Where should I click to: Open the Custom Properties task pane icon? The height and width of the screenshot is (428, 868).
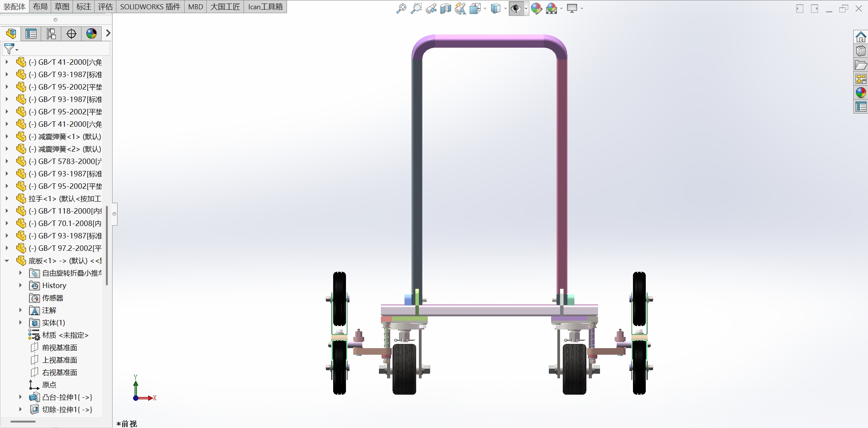pyautogui.click(x=861, y=107)
